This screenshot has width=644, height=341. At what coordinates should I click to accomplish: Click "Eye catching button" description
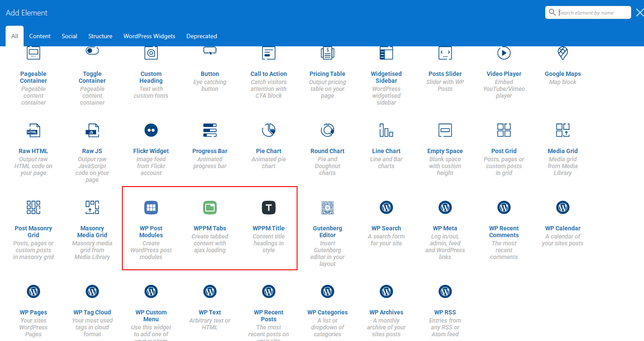pyautogui.click(x=210, y=85)
